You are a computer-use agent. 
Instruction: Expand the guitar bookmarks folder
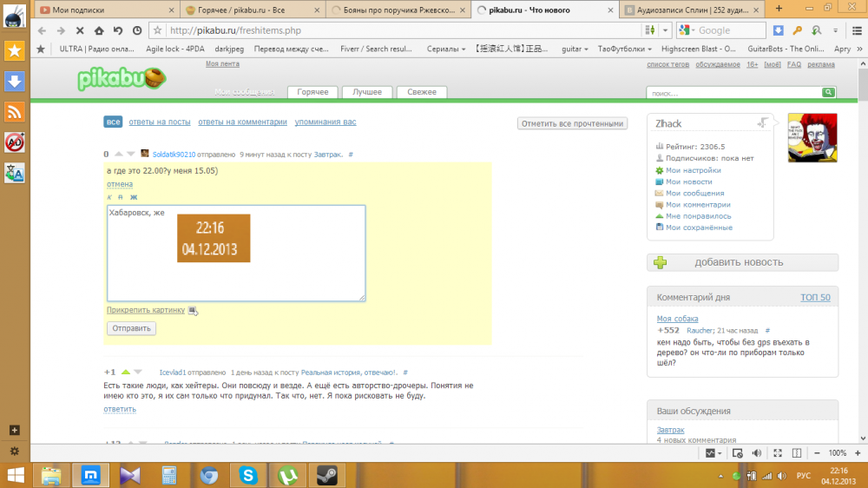pyautogui.click(x=575, y=49)
